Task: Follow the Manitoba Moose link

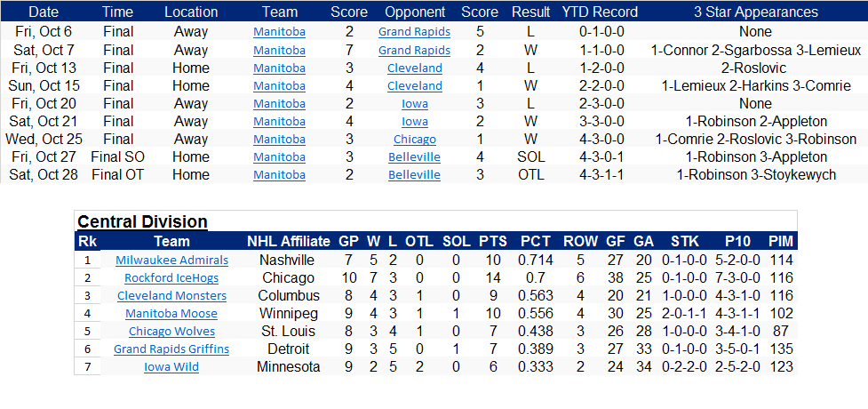Action: click(x=171, y=314)
